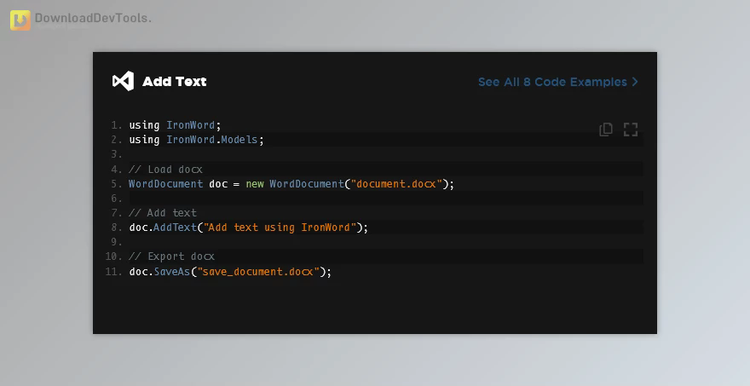750x386 pixels.
Task: Click the chevron after See All 8 Code Examples
Action: 635,82
